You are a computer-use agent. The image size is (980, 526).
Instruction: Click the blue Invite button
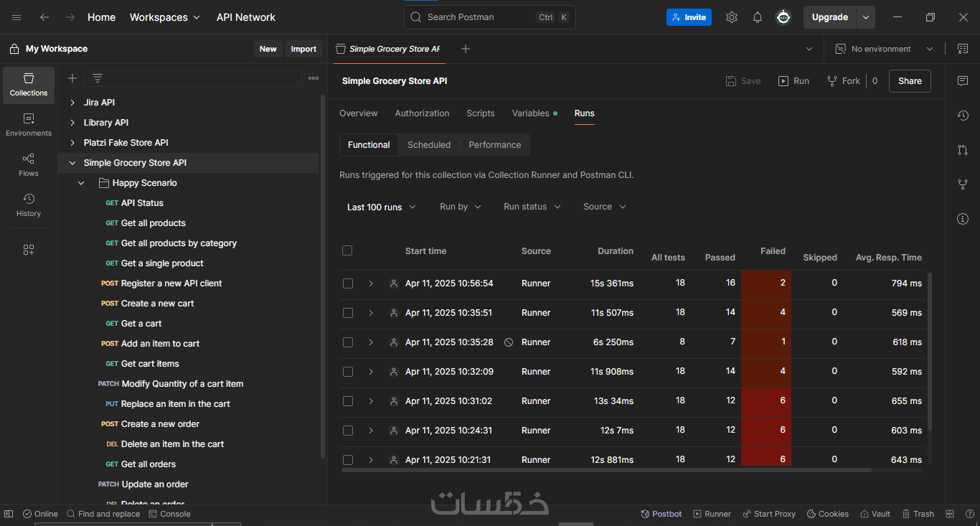689,17
